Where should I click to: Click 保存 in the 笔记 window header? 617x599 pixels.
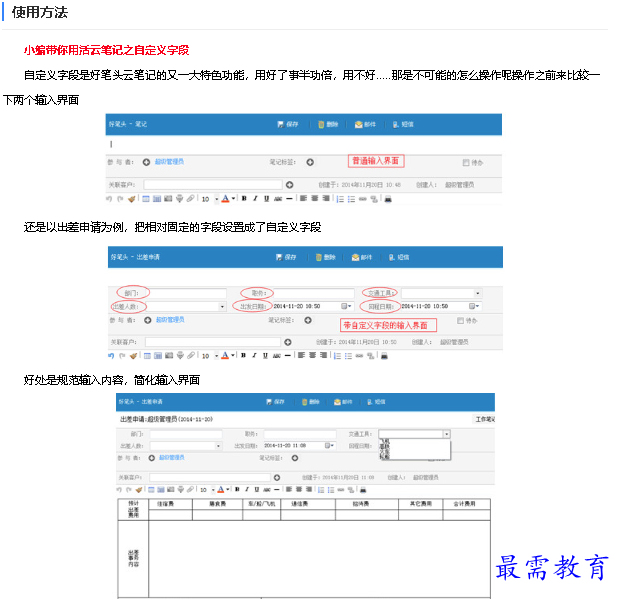click(x=288, y=124)
